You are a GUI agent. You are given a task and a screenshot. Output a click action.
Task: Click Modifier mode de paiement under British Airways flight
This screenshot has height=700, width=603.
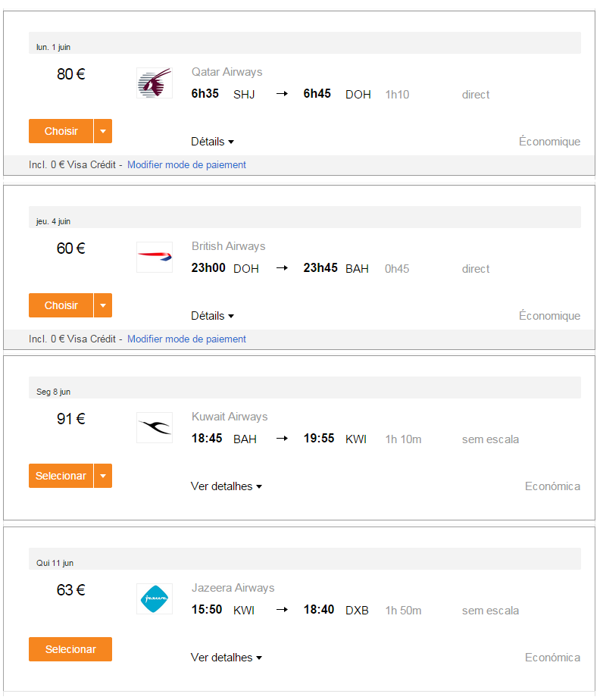click(186, 339)
